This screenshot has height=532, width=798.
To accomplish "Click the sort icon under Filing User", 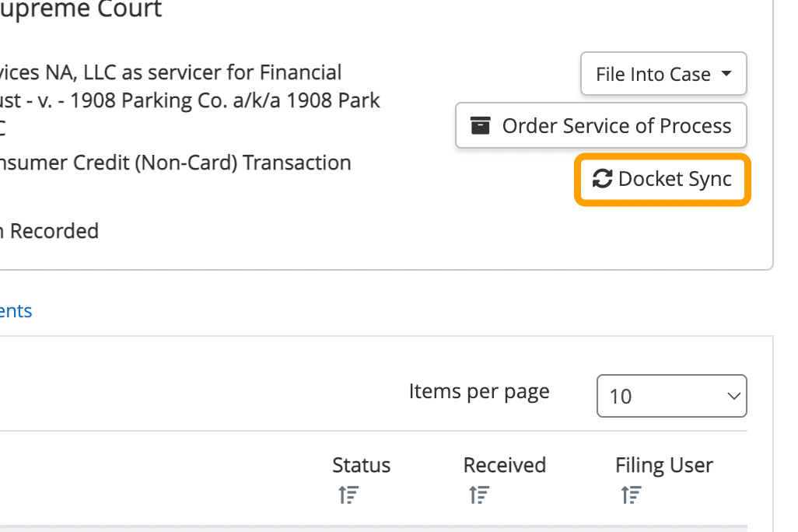I will (630, 495).
